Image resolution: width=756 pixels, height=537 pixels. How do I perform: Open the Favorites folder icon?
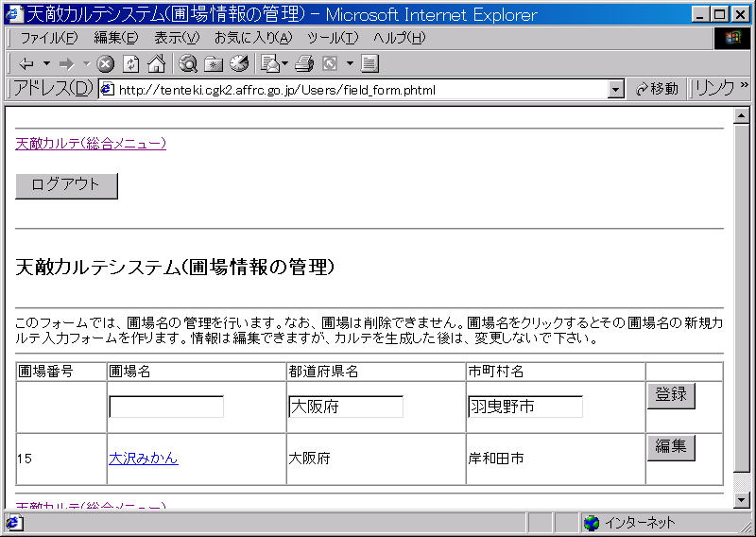click(214, 64)
